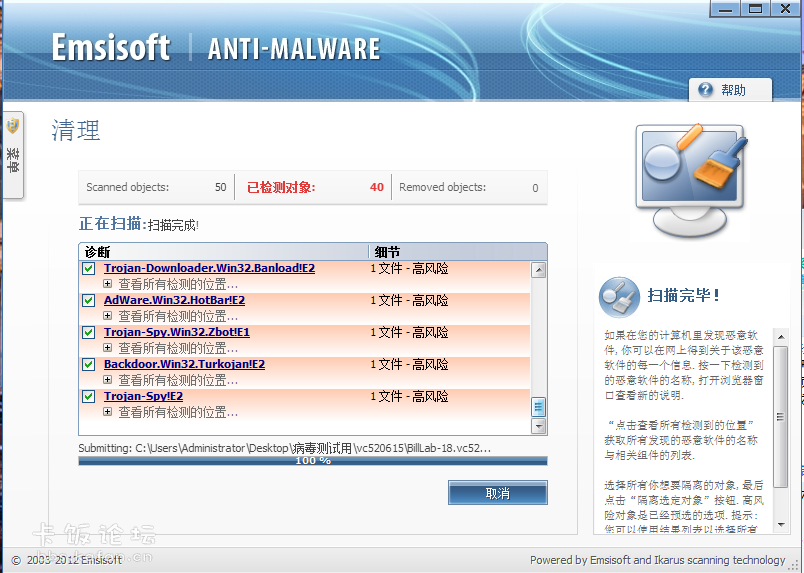Open the Backdoor.Win32.Turkojan!E2 link

point(185,364)
